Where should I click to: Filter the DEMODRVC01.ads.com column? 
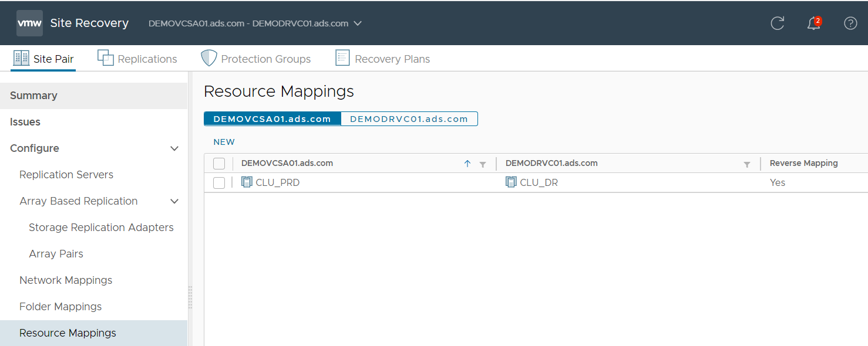point(747,164)
